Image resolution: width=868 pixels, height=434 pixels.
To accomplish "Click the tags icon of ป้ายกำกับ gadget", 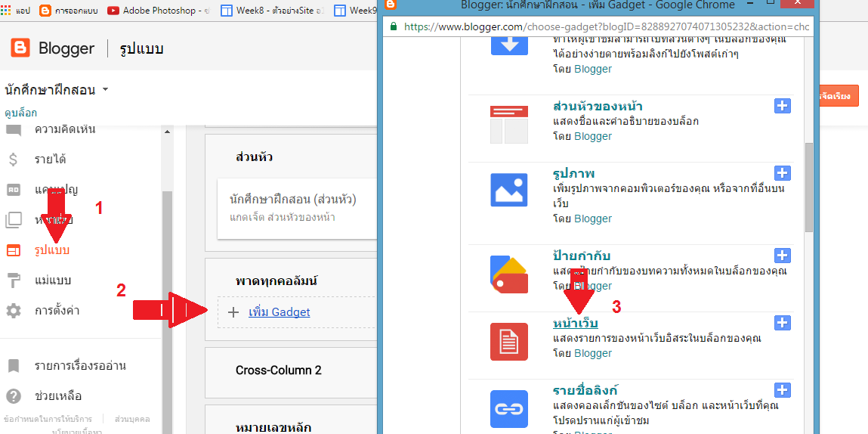I will 508,274.
